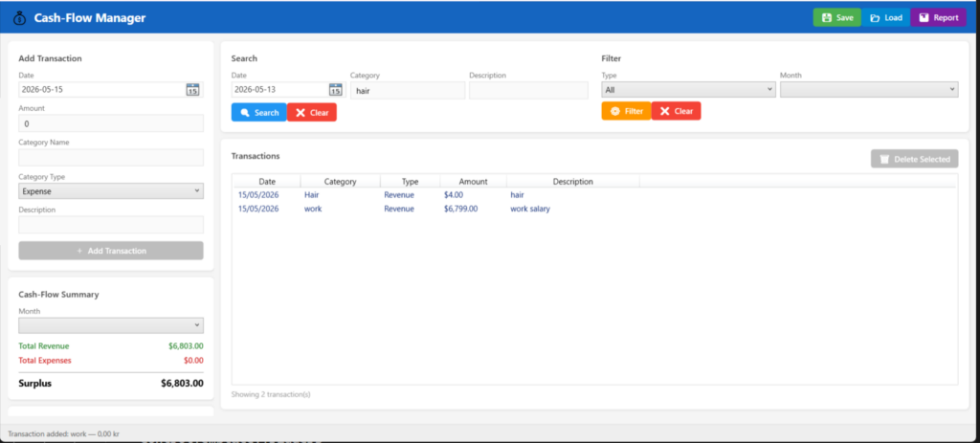Viewport: 980px width, 443px height.
Task: Run the Search button
Action: 258,113
